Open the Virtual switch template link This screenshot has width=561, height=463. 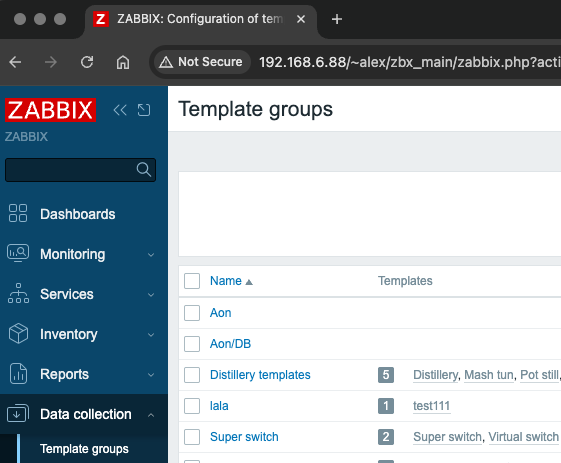523,437
